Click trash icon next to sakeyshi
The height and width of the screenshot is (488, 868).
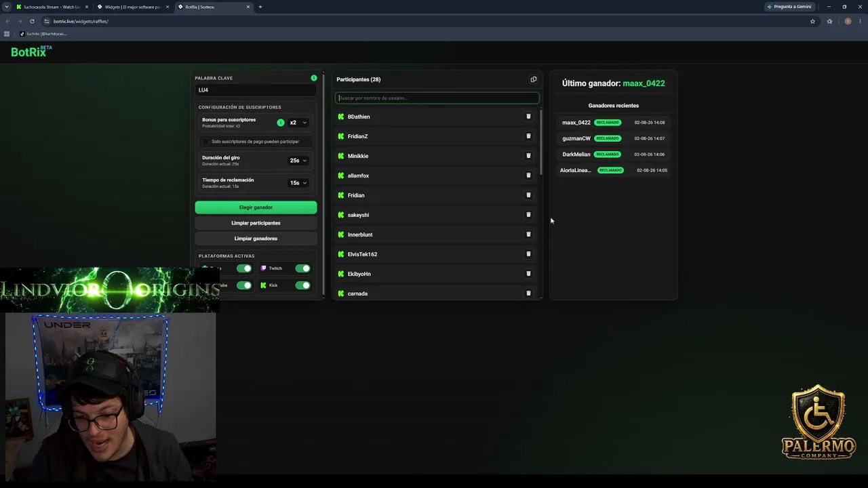point(528,215)
